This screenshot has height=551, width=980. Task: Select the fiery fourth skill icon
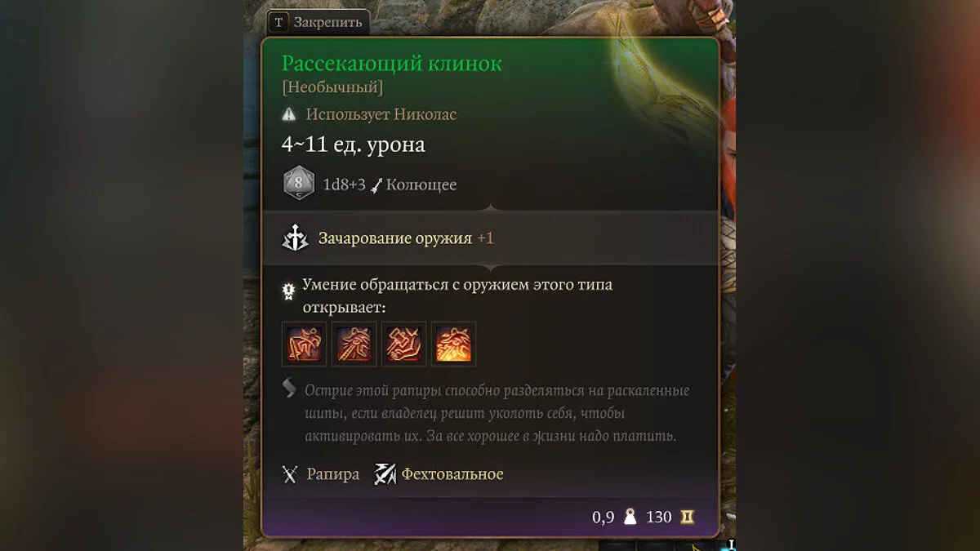tap(453, 344)
